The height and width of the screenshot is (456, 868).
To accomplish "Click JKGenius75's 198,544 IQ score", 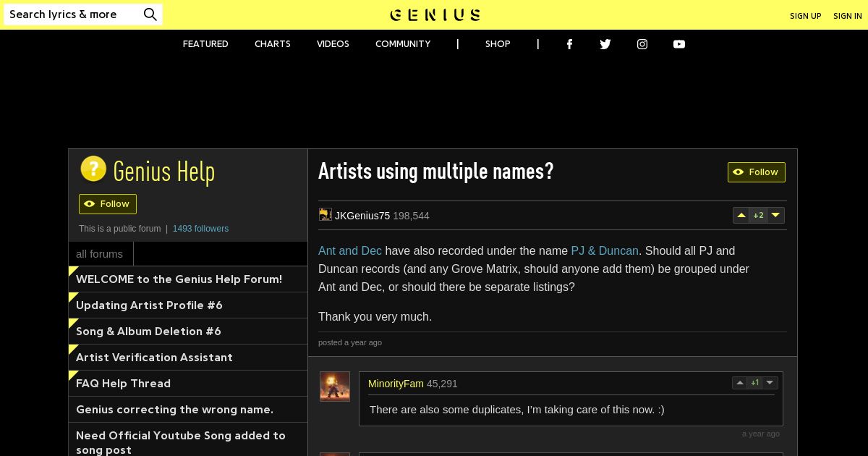I will tap(411, 216).
